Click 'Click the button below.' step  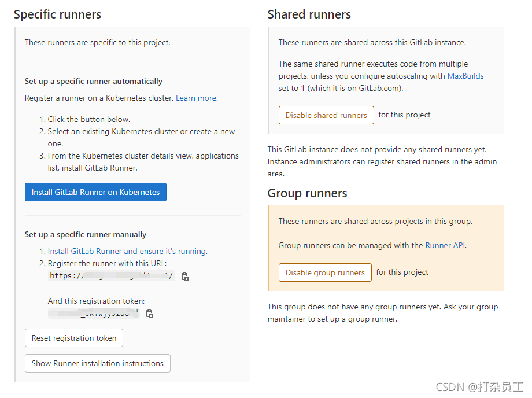click(x=89, y=119)
